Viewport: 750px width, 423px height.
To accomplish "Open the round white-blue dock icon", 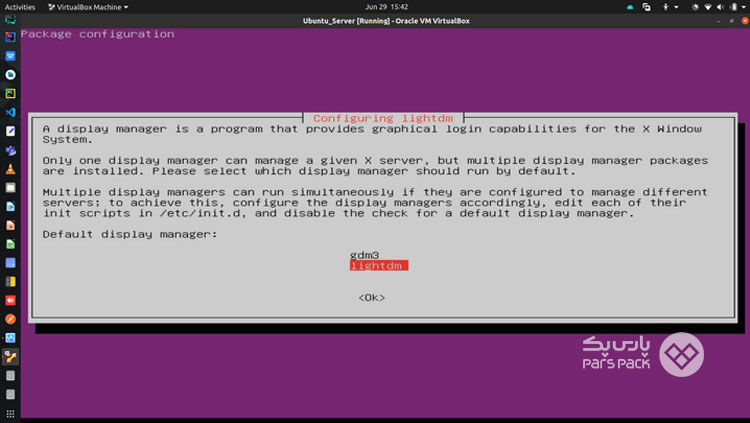I will tap(10, 75).
